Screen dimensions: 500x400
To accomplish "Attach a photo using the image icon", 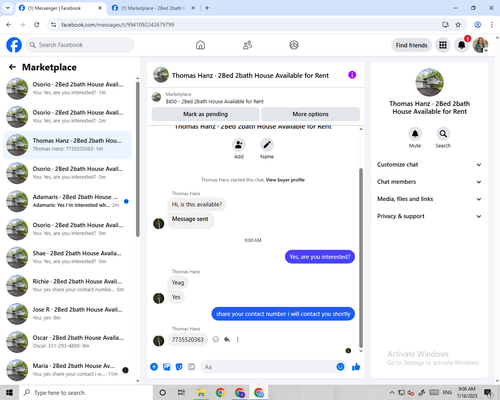I will point(167,367).
